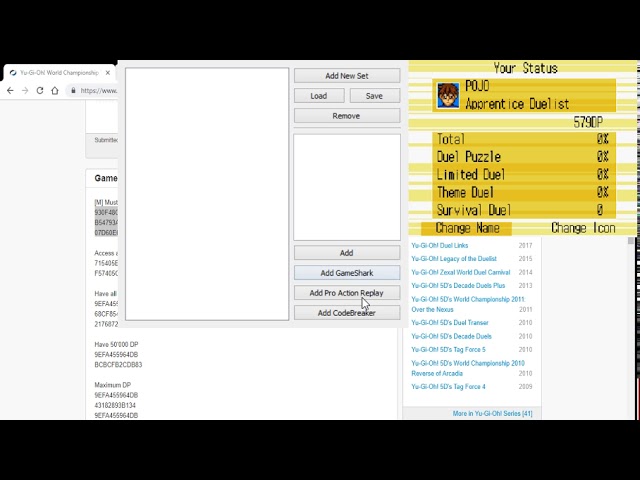The image size is (640, 480).
Task: Click the POJO duelist avatar icon
Action: coord(448,96)
